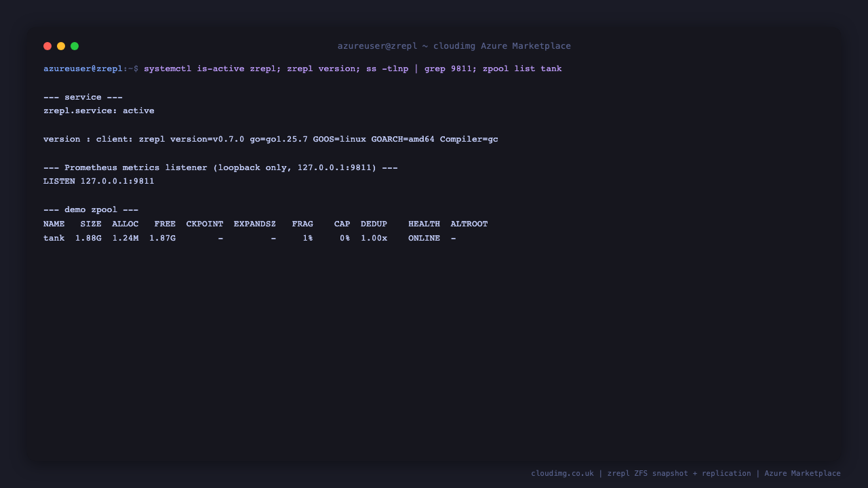Click the 'grep 9811;' command segment
The image size is (868, 488).
pos(451,68)
